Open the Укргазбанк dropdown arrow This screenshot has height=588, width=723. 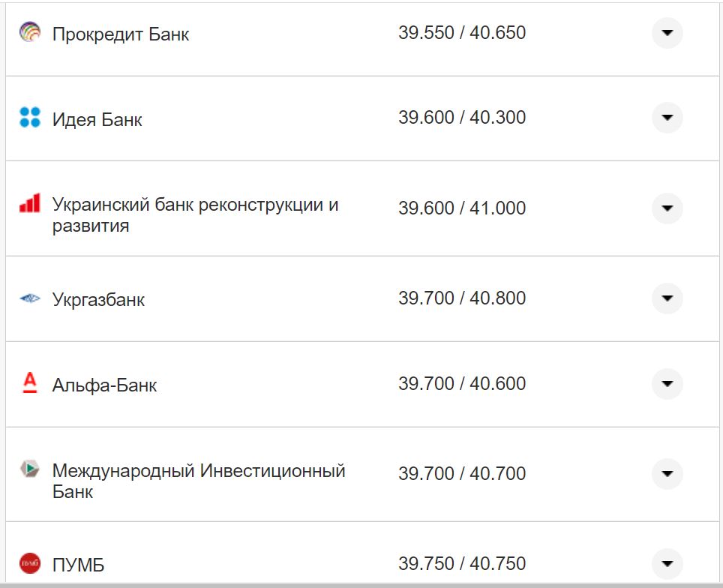(667, 297)
